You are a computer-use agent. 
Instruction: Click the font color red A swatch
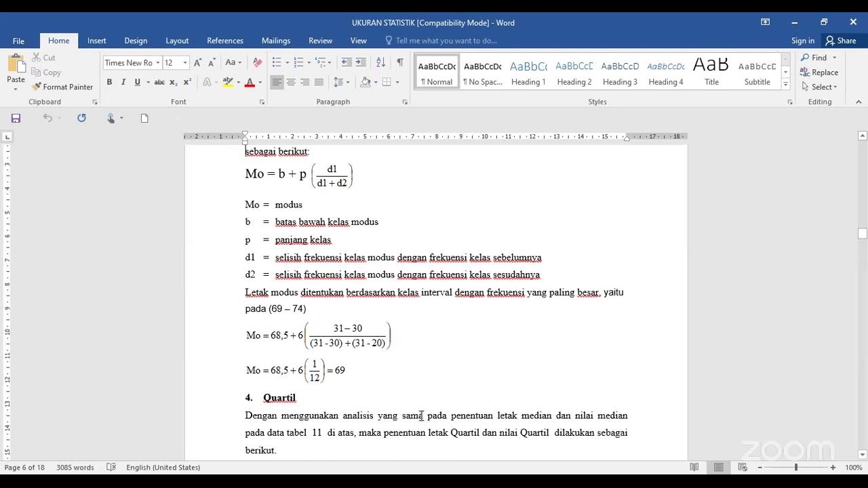pos(250,82)
